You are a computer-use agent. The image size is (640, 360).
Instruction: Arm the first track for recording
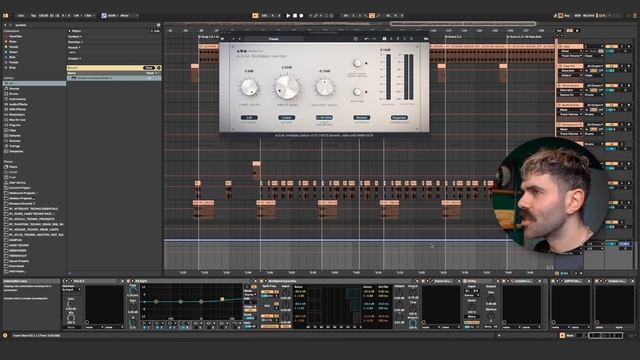[x=629, y=46]
